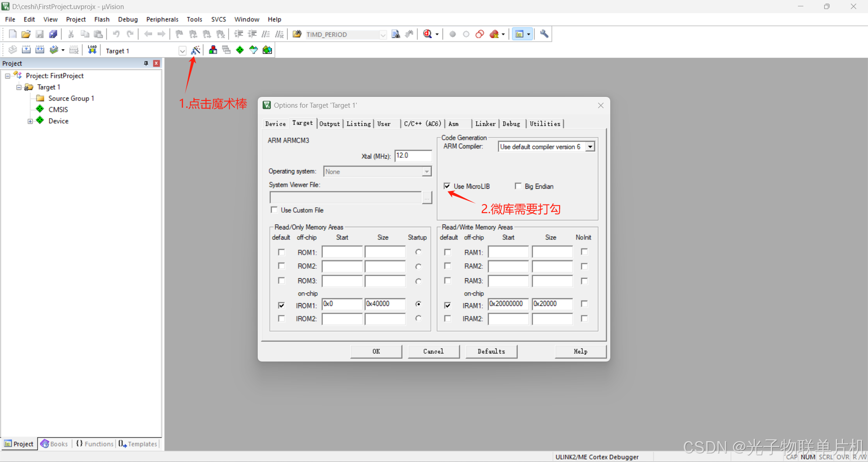Open the debug session dropdown arrow

[437, 34]
